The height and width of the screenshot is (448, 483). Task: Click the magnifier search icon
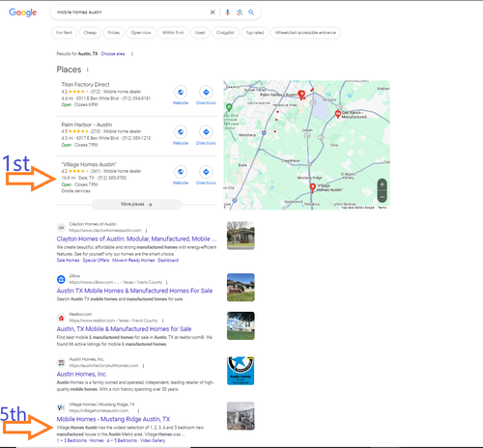click(x=251, y=13)
